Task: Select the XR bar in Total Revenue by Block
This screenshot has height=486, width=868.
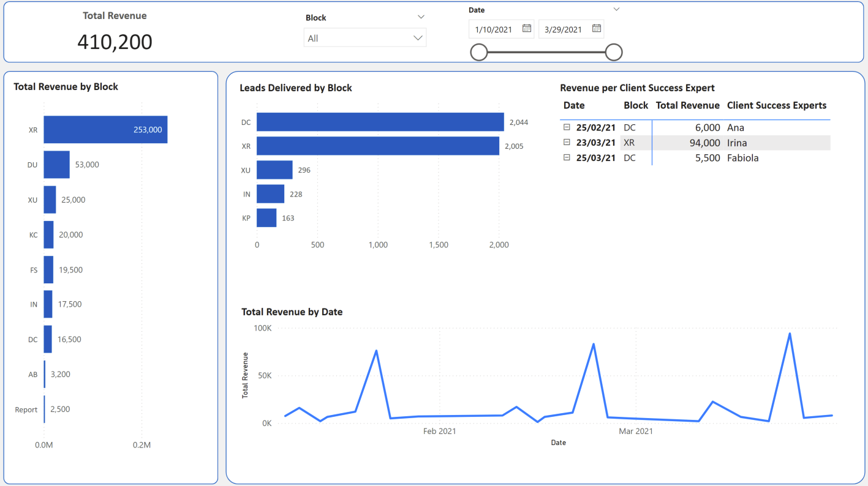Action: [x=105, y=130]
